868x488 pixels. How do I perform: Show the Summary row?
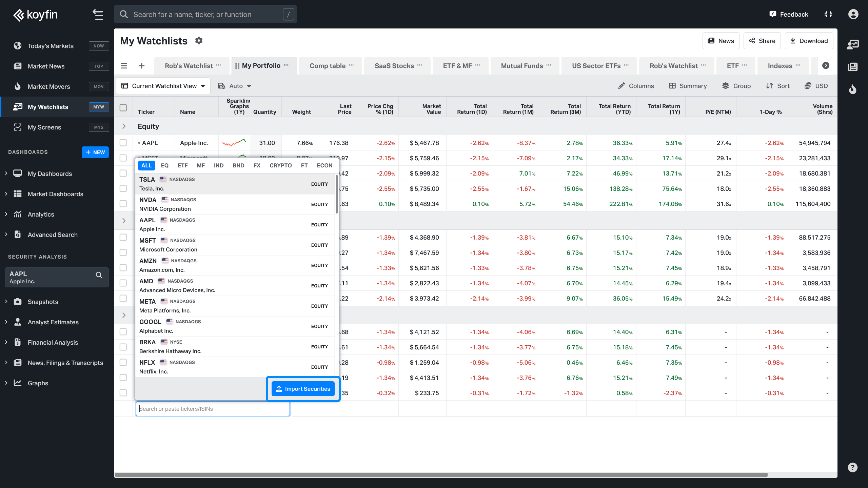pos(688,86)
